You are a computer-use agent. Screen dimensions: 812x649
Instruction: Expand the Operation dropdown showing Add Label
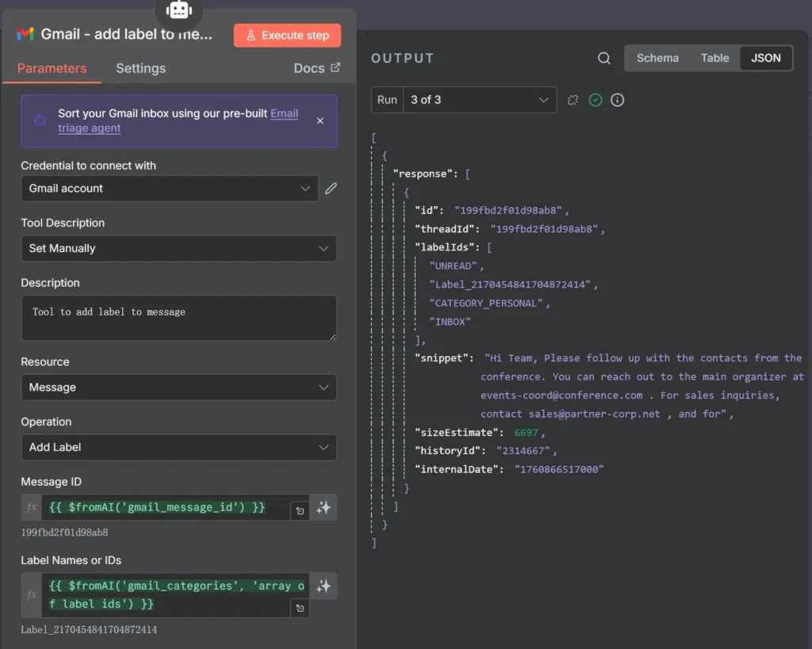tap(178, 447)
